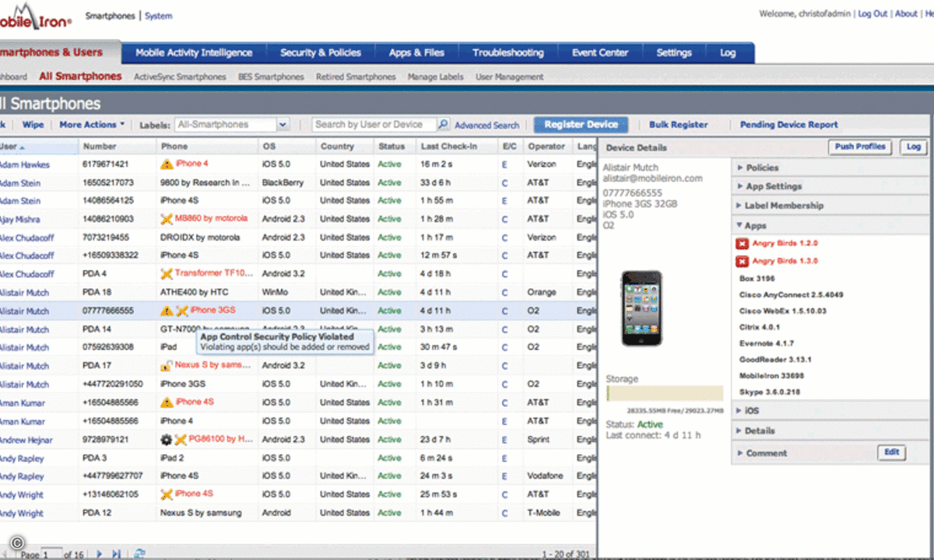Go to next page of smartphone list
934x560 pixels.
pos(99,554)
